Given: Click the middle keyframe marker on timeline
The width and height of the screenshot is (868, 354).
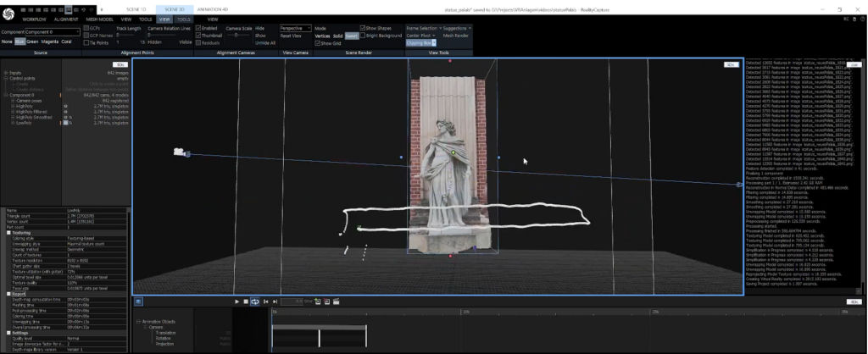Looking at the screenshot, I should (x=320, y=339).
